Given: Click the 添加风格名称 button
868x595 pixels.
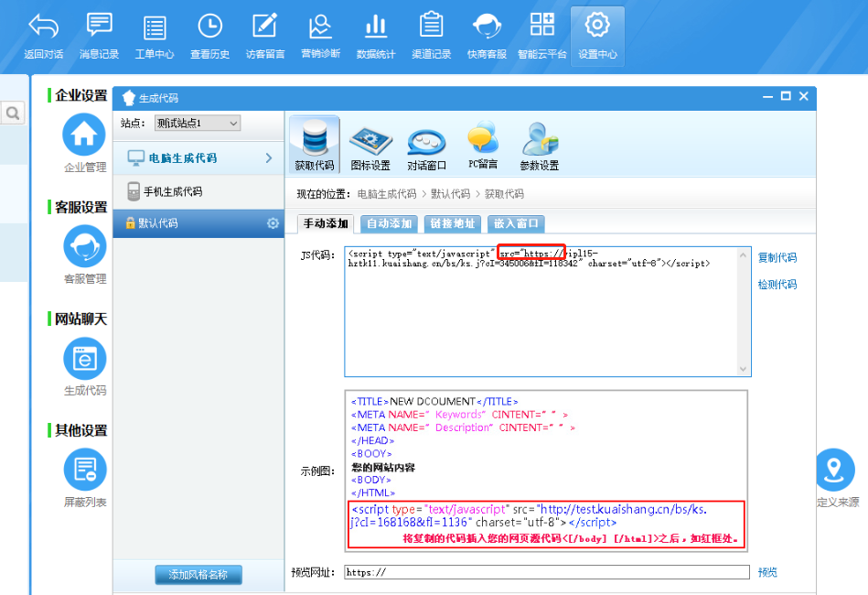Looking at the screenshot, I should tap(198, 575).
